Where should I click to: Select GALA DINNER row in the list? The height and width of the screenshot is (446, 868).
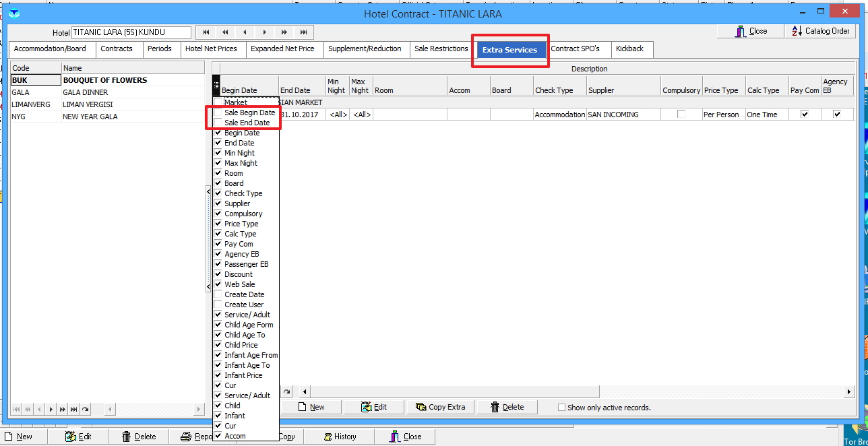(85, 92)
